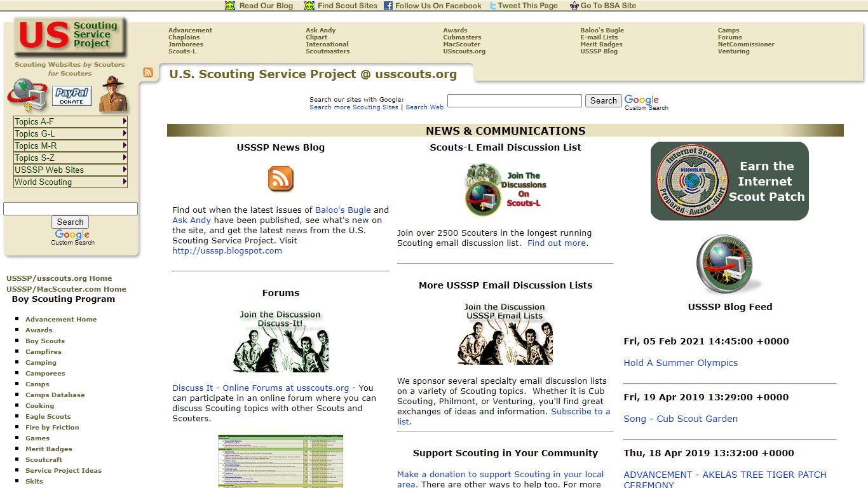Click the Read Our Blog icon
Viewport: 868px width, 488px height.
(x=230, y=6)
